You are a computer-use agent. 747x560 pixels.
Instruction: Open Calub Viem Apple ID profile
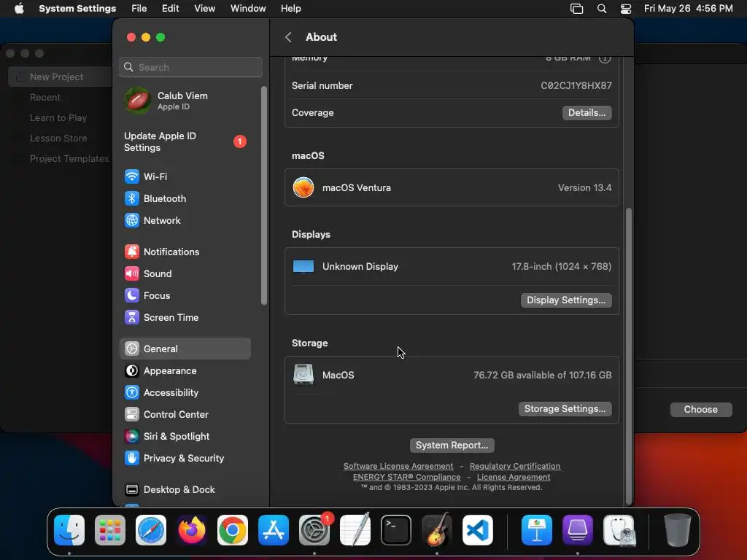[185, 101]
